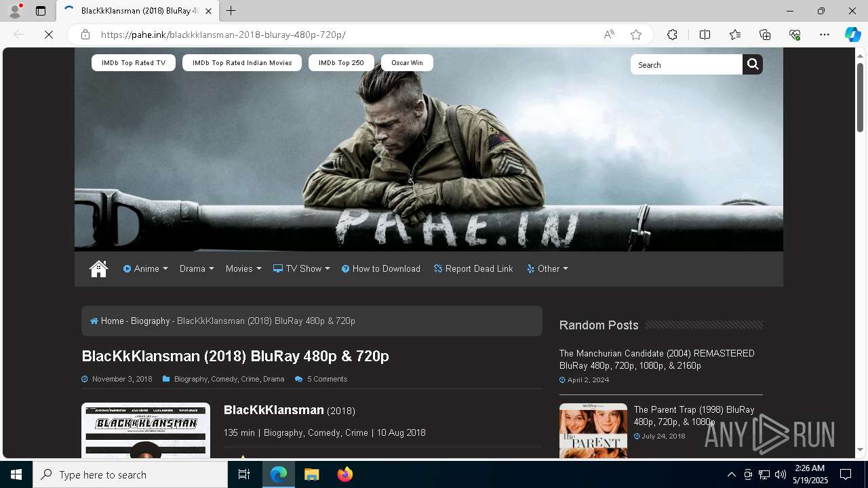Open the Windows Start menu
This screenshot has width=868, height=488.
[16, 474]
